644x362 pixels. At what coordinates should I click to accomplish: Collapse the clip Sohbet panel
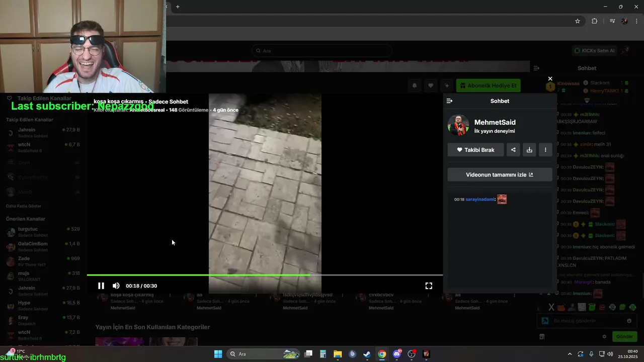coord(449,101)
